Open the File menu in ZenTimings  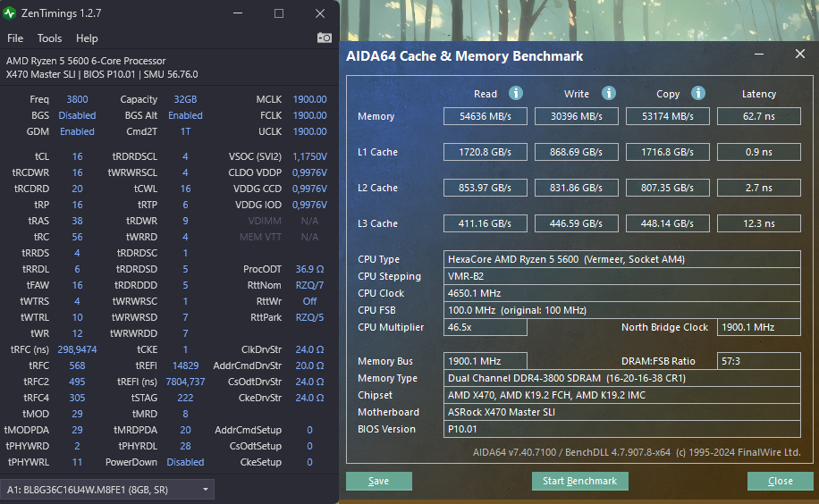point(14,38)
